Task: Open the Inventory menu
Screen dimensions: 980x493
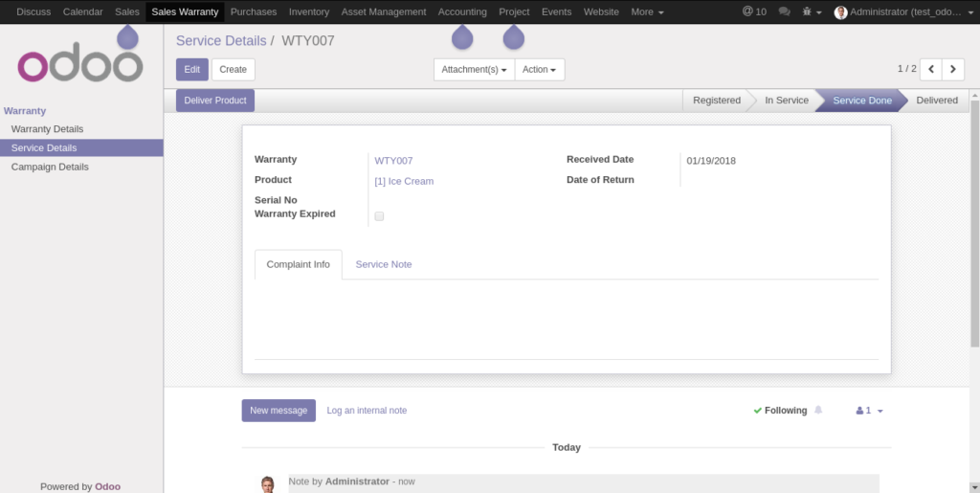Action: click(x=309, y=11)
